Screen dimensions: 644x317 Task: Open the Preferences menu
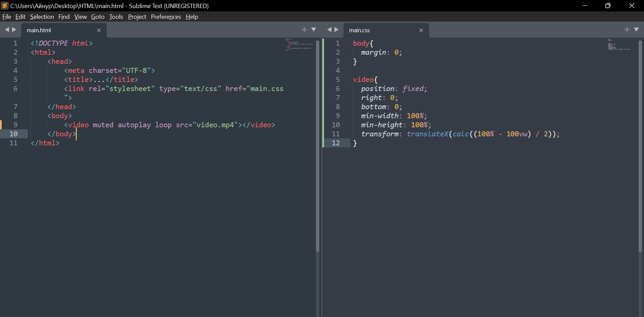point(166,17)
